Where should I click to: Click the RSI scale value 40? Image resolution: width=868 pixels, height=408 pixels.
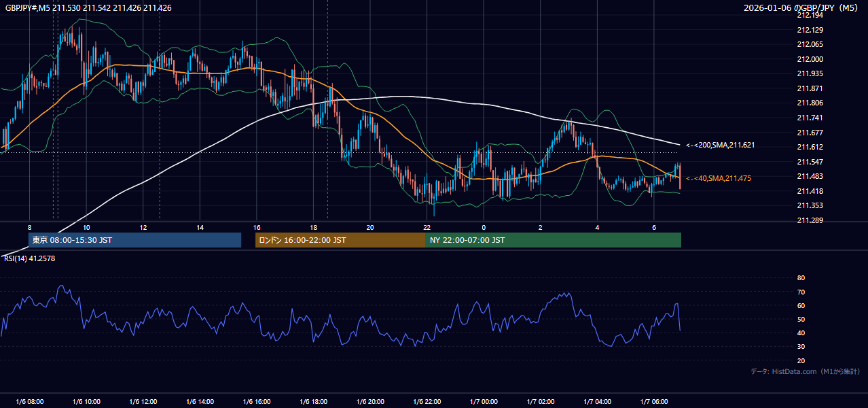(801, 333)
